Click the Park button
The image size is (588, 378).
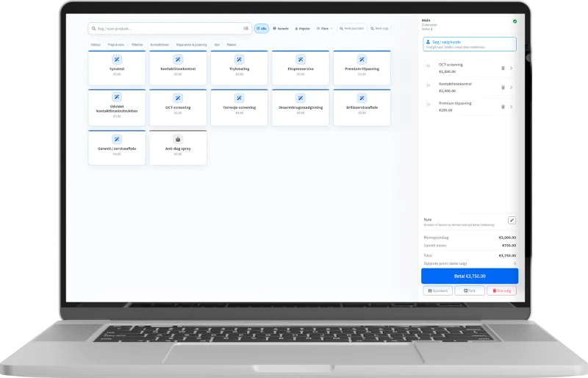point(470,290)
